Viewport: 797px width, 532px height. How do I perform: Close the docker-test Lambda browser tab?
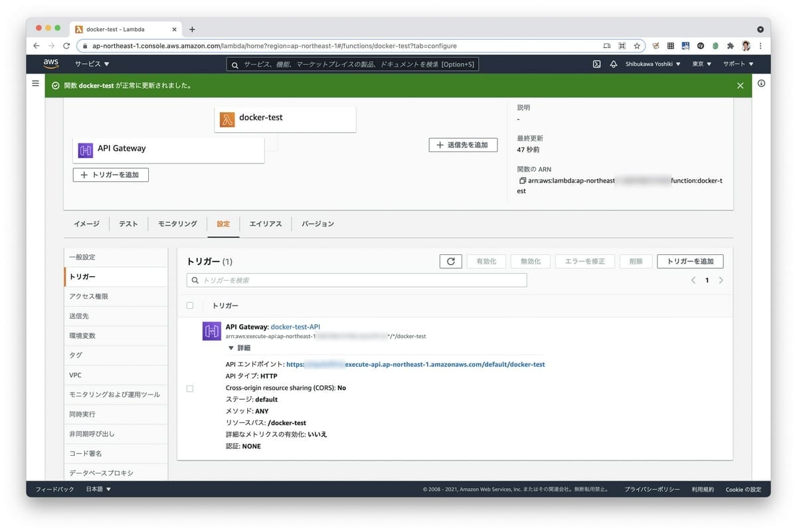click(174, 29)
